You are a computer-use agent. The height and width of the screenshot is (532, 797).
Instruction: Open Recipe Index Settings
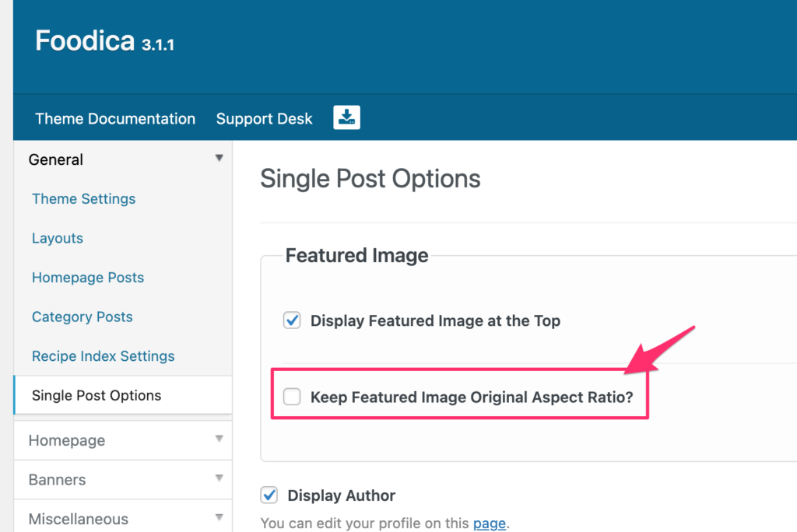point(104,355)
